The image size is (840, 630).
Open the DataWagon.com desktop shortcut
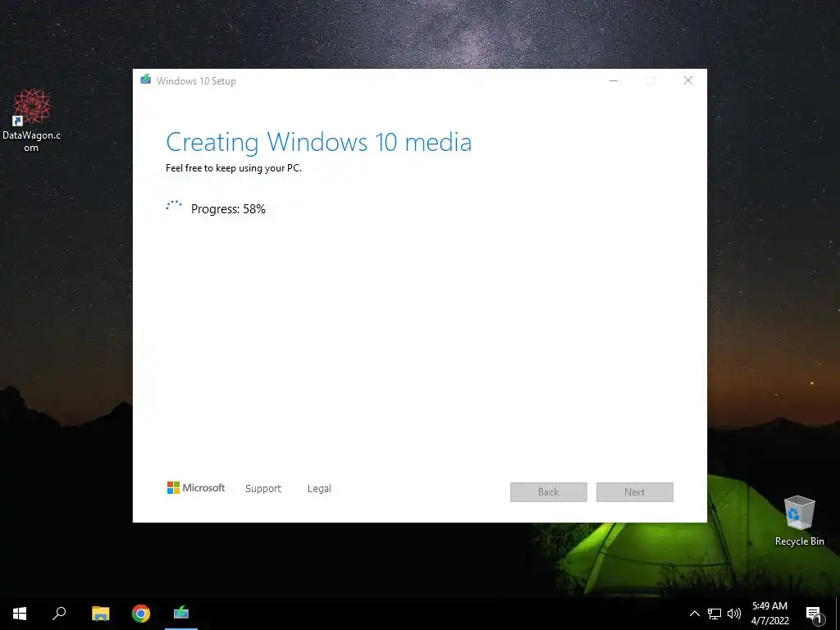pyautogui.click(x=32, y=121)
